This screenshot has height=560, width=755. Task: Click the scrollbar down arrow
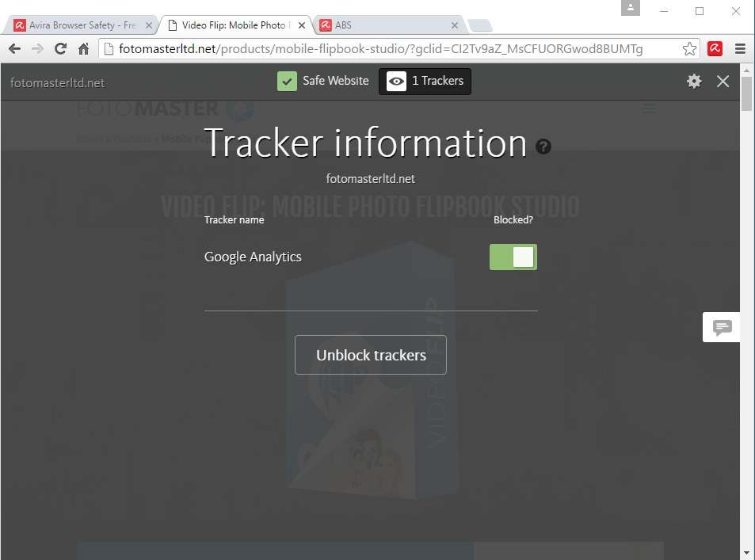tap(746, 553)
